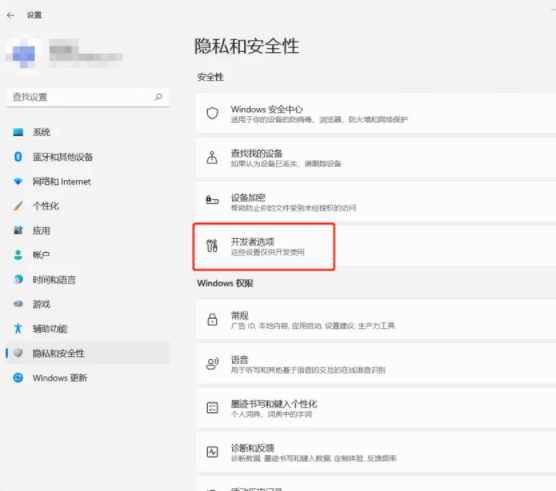Click the blurred account profile picture

tap(24, 54)
